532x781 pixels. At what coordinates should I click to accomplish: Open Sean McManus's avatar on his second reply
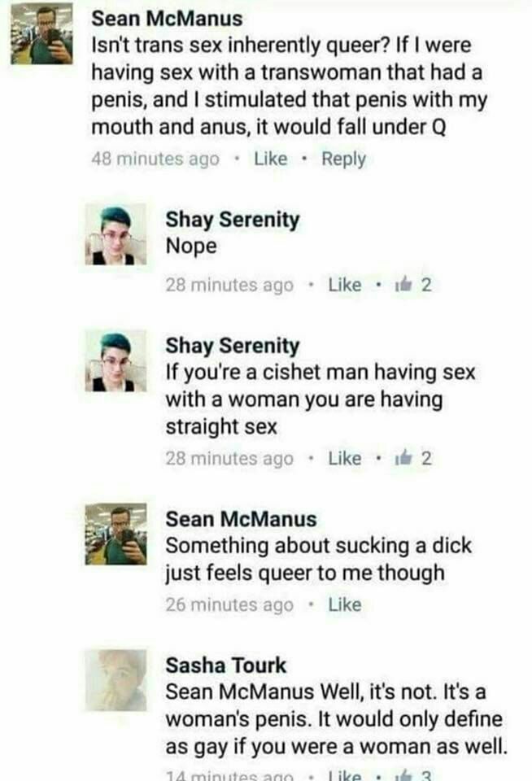coord(116,534)
